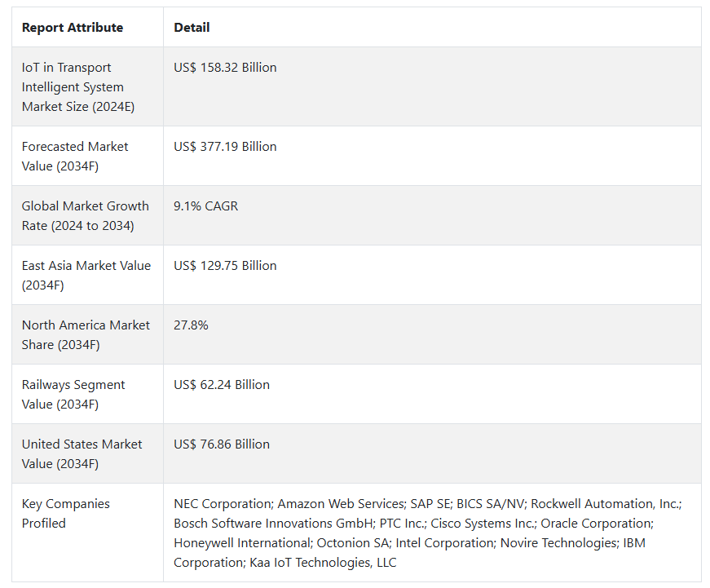Click the 27.8% market share value

point(191,325)
